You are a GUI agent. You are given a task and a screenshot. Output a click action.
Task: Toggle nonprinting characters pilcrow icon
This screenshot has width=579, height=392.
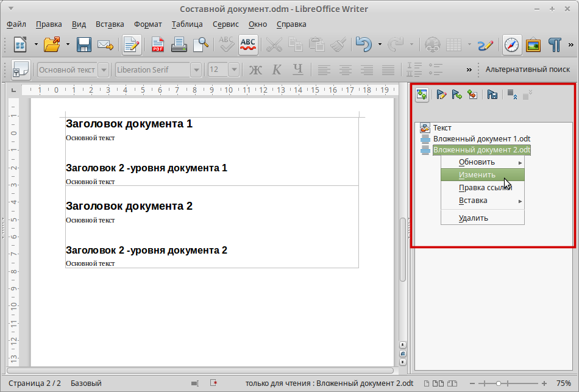[555, 45]
